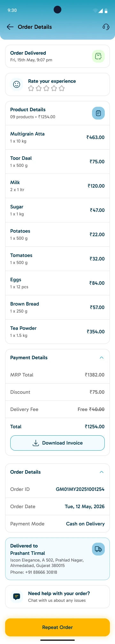Tap the smiley face rating icon
Image resolution: width=115 pixels, height=644 pixels.
point(17,84)
